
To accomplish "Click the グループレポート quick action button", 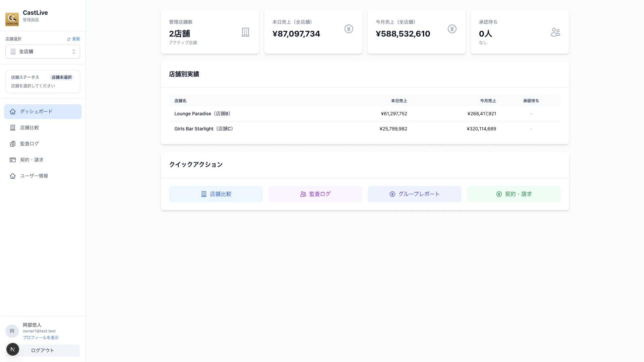I will click(x=415, y=194).
